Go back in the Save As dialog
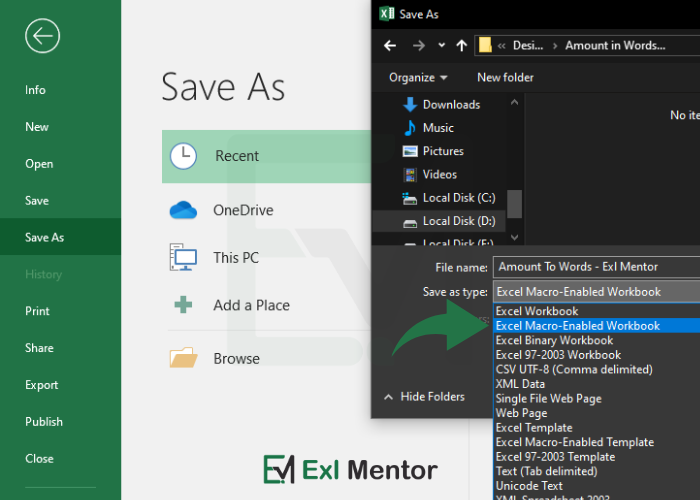Image resolution: width=700 pixels, height=500 pixels. tap(390, 46)
